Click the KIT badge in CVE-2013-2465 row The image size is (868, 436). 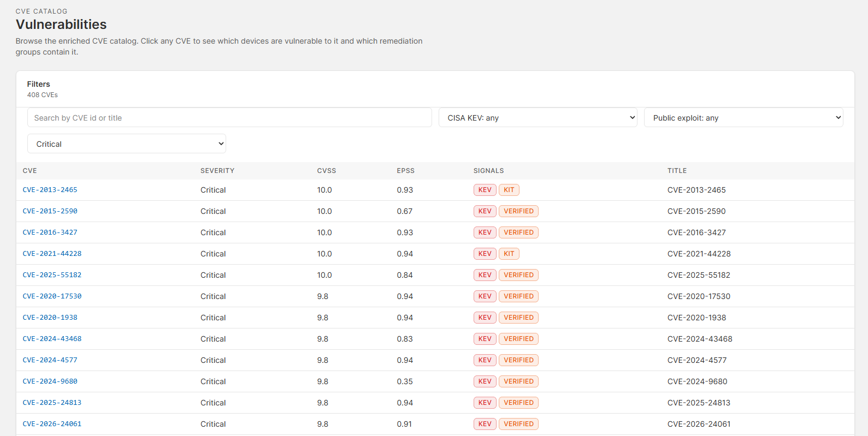pos(509,190)
